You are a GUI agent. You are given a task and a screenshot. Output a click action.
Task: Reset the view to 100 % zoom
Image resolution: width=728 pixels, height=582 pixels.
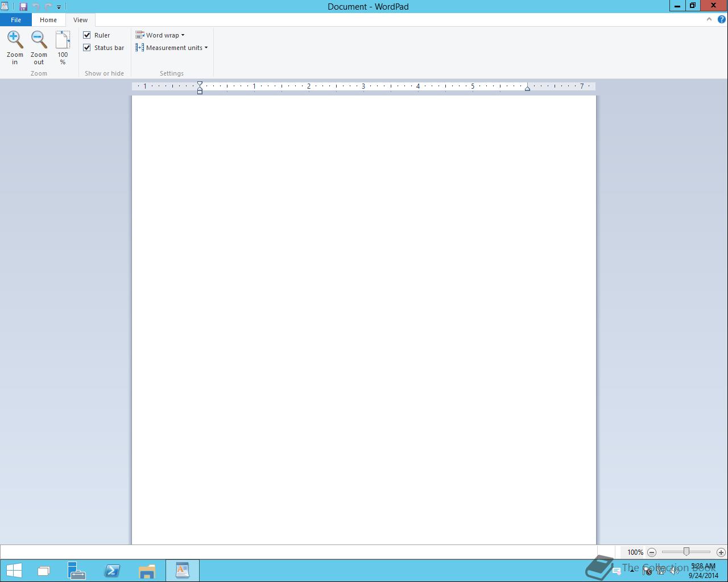(x=63, y=48)
